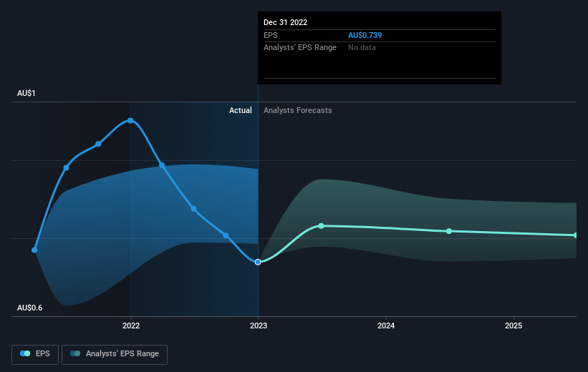Click the mid-2023 forecast EPS point
The height and width of the screenshot is (372, 588).
tap(321, 226)
